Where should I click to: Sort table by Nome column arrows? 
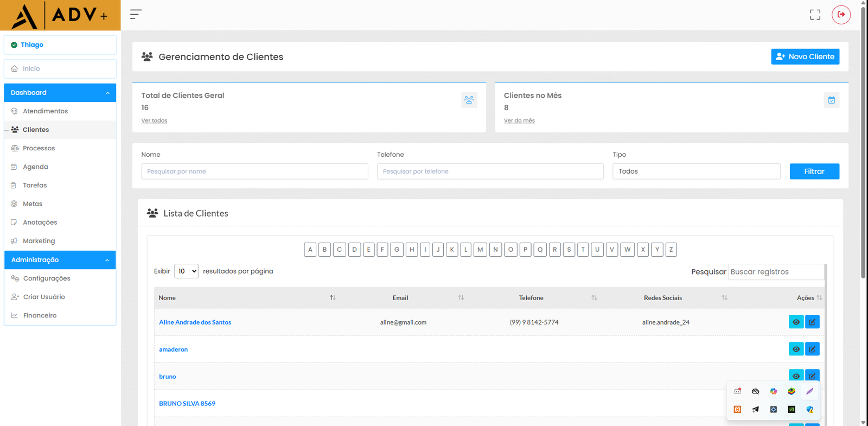(333, 298)
